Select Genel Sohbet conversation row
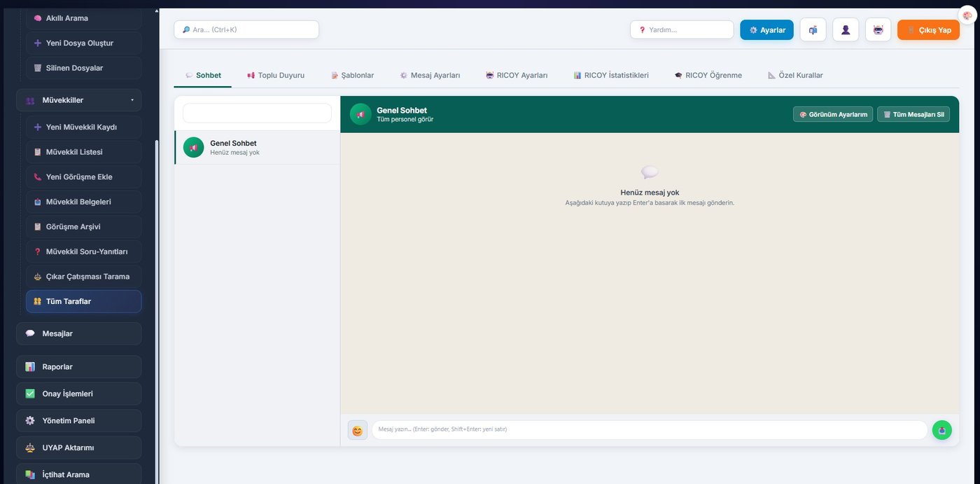The width and height of the screenshot is (980, 484). (257, 147)
